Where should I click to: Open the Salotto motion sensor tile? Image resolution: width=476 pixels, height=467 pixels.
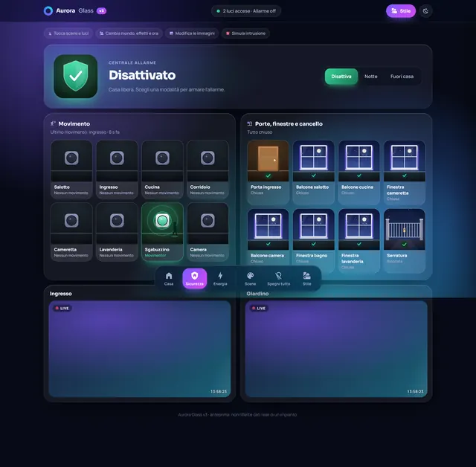(71, 170)
